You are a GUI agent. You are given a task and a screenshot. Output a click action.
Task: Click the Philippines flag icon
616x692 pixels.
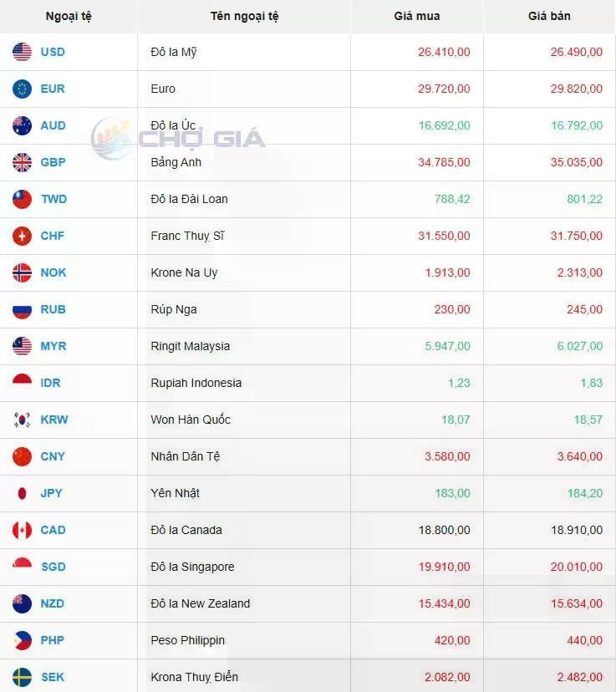[x=22, y=640]
